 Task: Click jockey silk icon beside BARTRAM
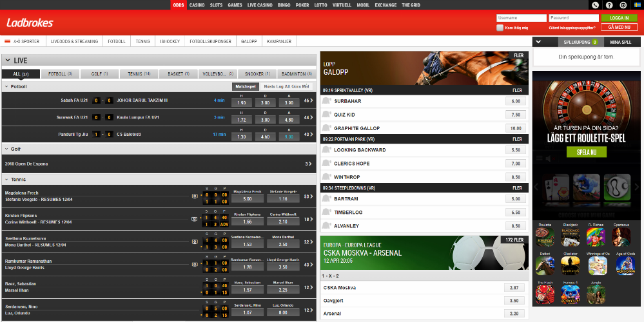tap(327, 198)
